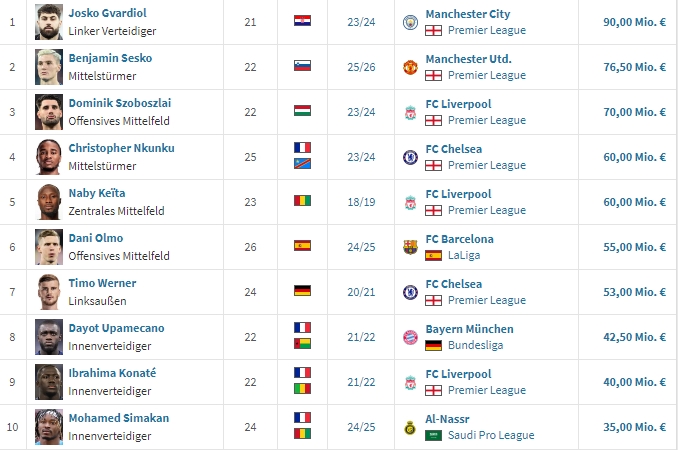
Task: Click the Hungary flag beside Szoboszlai
Action: pos(302,112)
